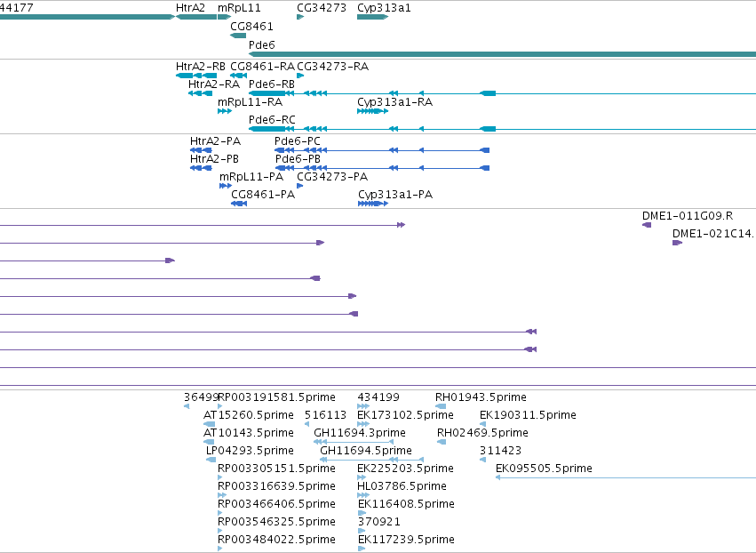The height and width of the screenshot is (553, 756).
Task: Select the CG8461 gene label
Action: [251, 26]
